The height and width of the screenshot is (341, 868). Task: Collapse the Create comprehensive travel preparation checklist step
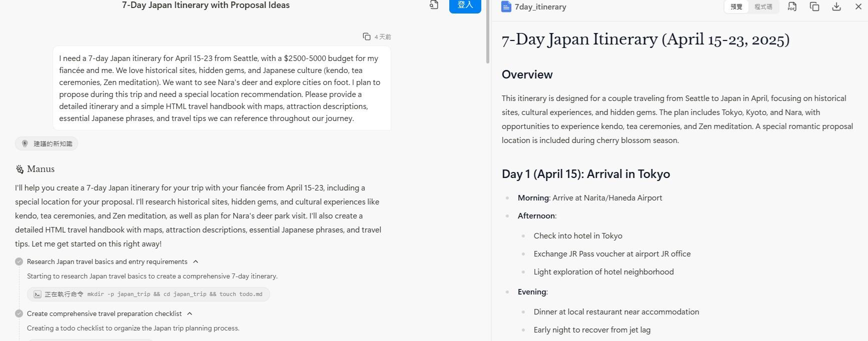[x=190, y=313]
